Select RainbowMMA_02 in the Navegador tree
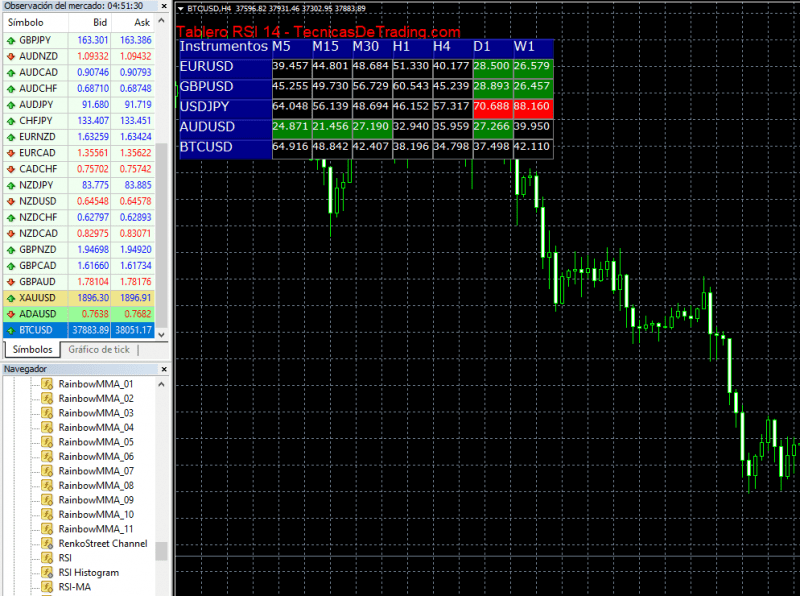The image size is (800, 596). [96, 399]
